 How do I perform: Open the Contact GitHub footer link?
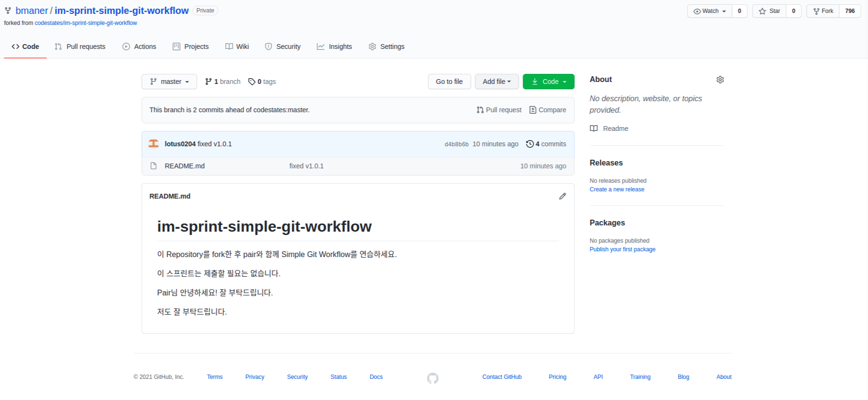point(502,377)
